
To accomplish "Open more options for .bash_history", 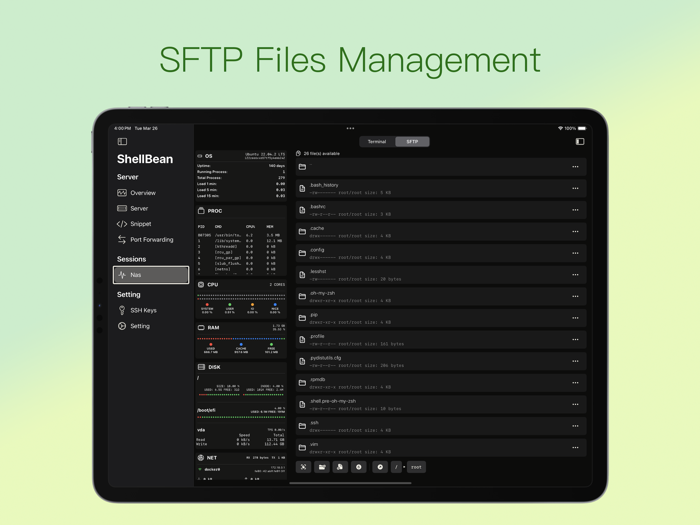I will click(575, 188).
